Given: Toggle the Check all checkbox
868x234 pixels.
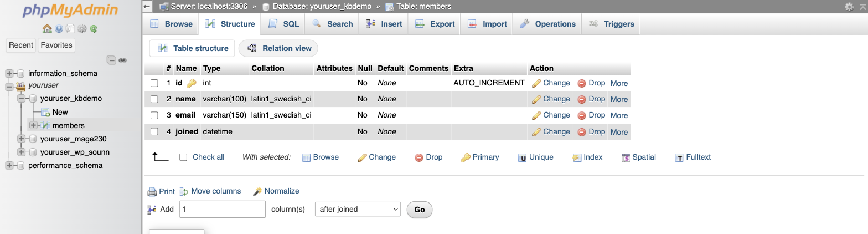Looking at the screenshot, I should click(183, 157).
